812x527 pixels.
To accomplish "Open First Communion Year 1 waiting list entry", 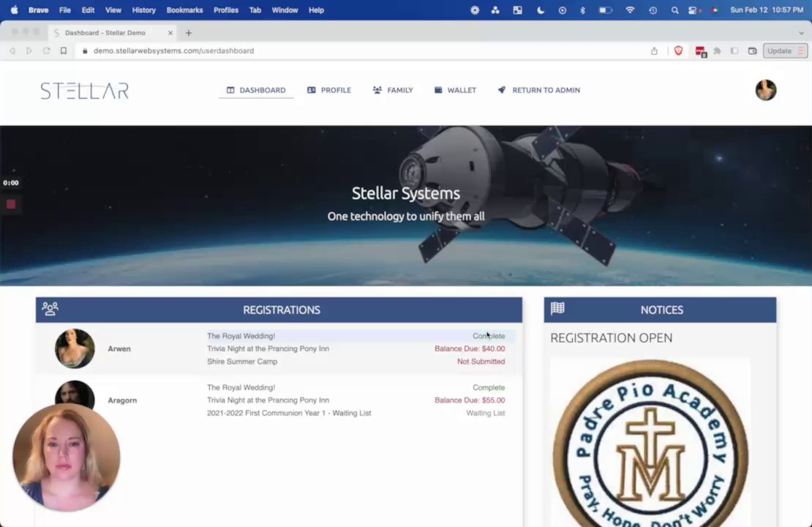I will [x=289, y=413].
